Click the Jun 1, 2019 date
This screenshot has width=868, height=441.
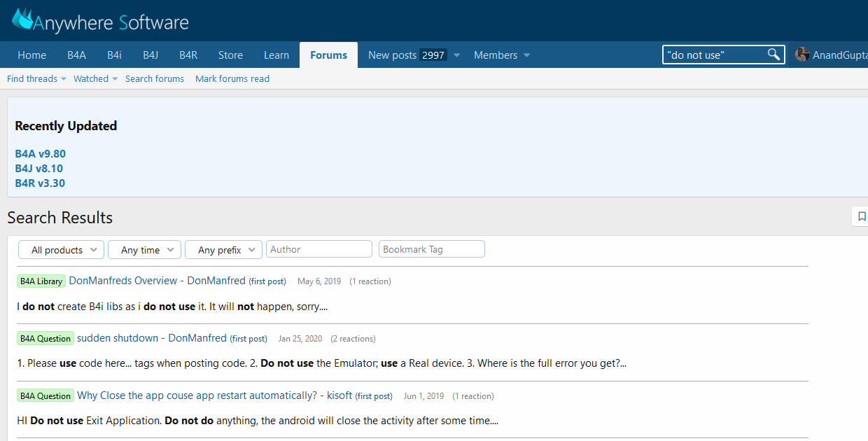point(423,396)
